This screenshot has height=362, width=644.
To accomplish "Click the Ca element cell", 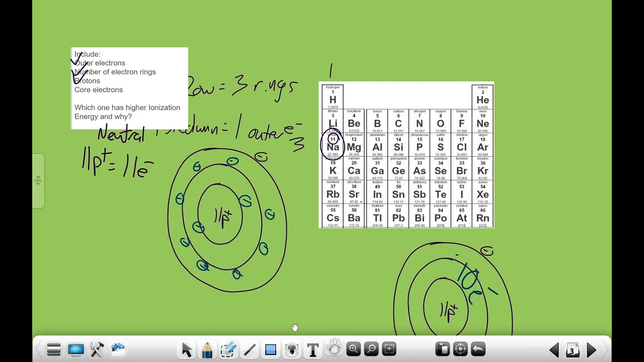I will coord(354,168).
